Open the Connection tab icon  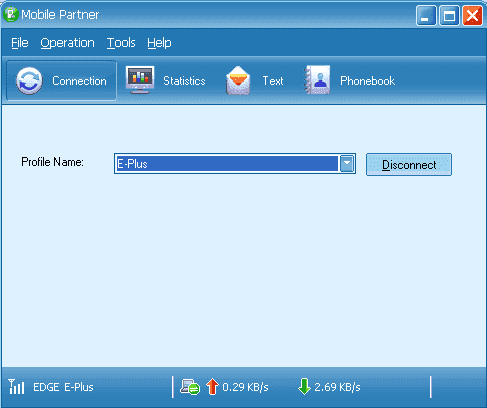click(29, 80)
